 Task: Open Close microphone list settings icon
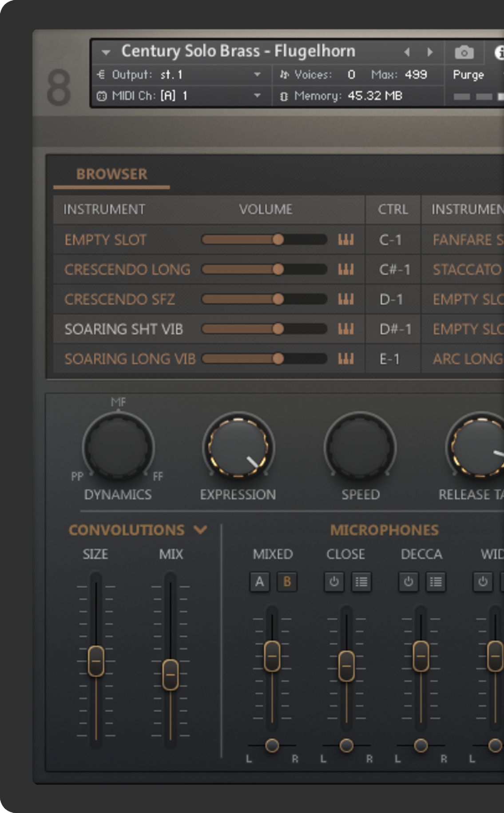point(361,582)
